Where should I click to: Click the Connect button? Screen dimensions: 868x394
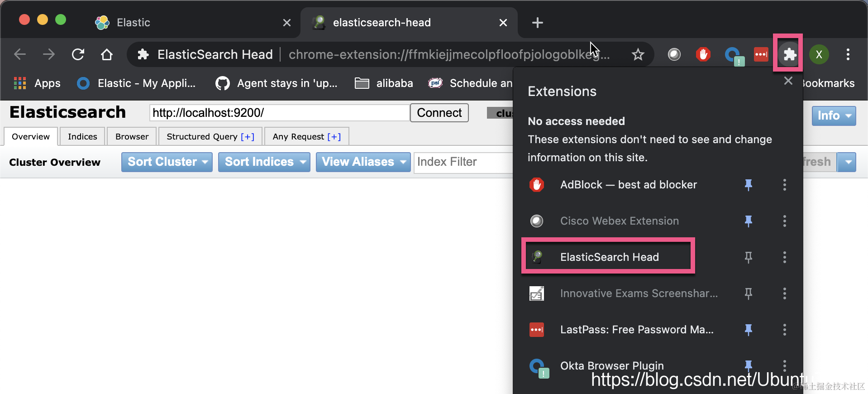[439, 113]
